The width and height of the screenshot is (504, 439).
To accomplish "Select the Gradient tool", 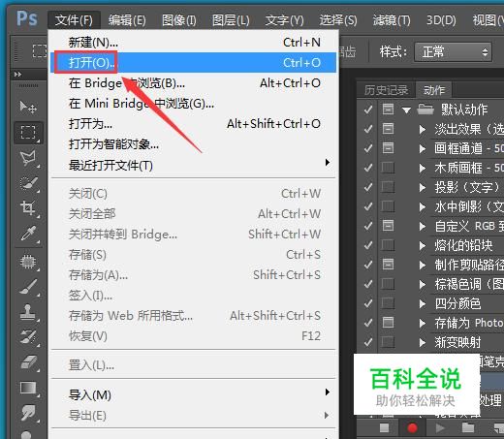I will [28, 388].
